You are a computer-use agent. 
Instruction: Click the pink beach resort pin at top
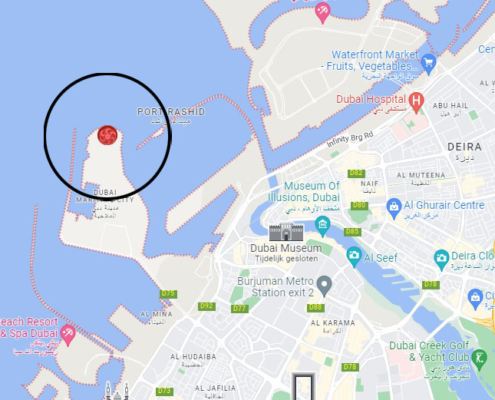click(322, 13)
